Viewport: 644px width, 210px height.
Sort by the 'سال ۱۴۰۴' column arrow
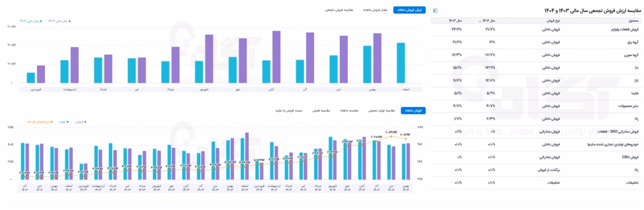479,21
